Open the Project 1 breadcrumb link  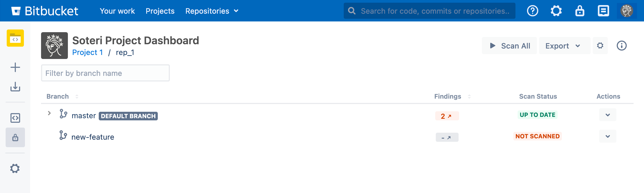click(x=87, y=53)
